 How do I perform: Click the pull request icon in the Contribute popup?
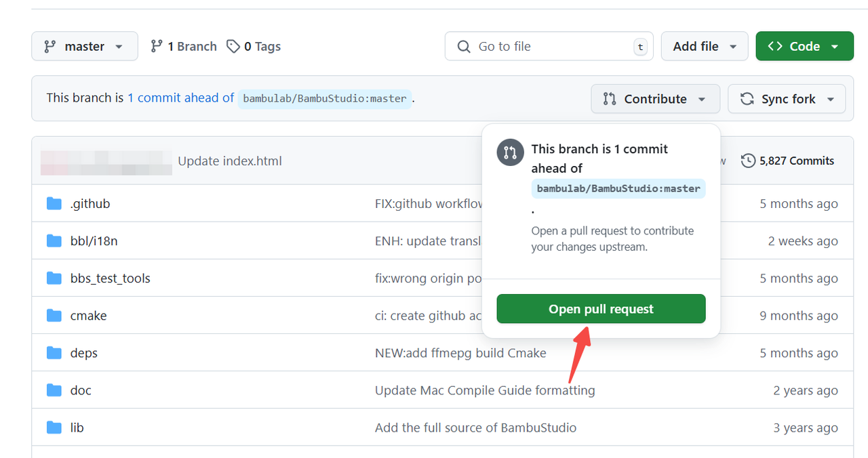[510, 152]
